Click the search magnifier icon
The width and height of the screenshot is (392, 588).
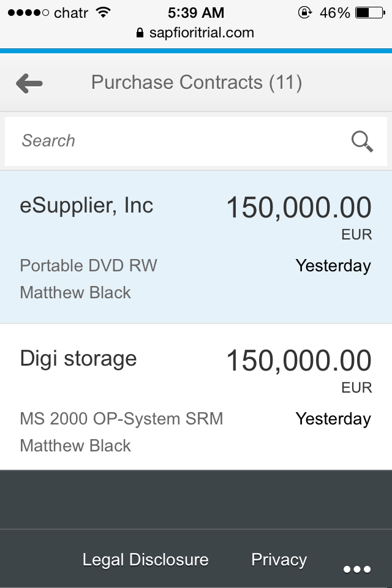coord(362,141)
